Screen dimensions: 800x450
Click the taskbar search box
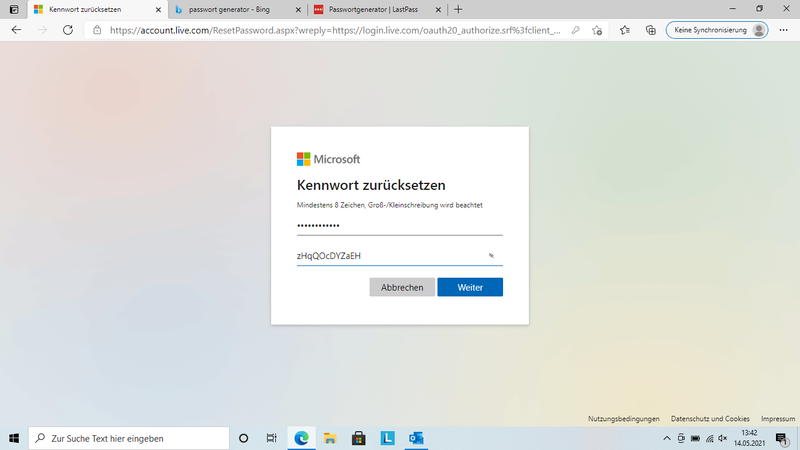pos(129,438)
